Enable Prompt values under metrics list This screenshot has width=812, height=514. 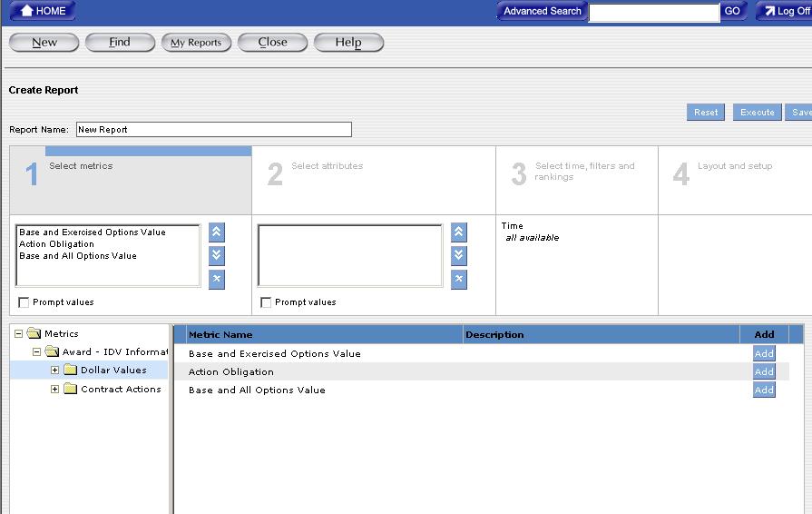pos(24,302)
